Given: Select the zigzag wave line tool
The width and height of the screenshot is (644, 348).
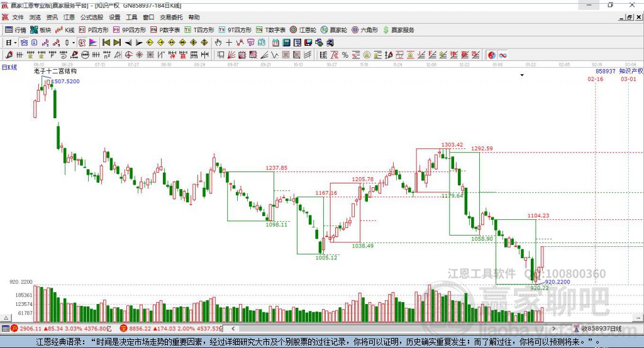Looking at the screenshot, I should coord(275,55).
